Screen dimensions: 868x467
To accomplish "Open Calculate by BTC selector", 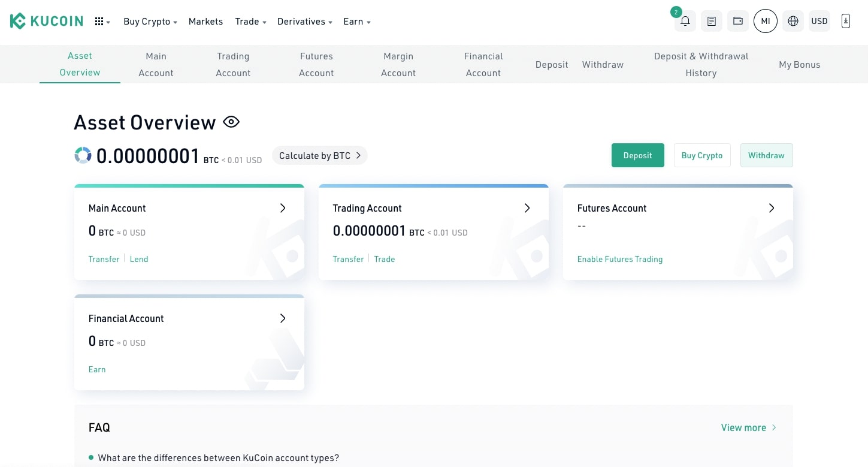I will (x=320, y=156).
